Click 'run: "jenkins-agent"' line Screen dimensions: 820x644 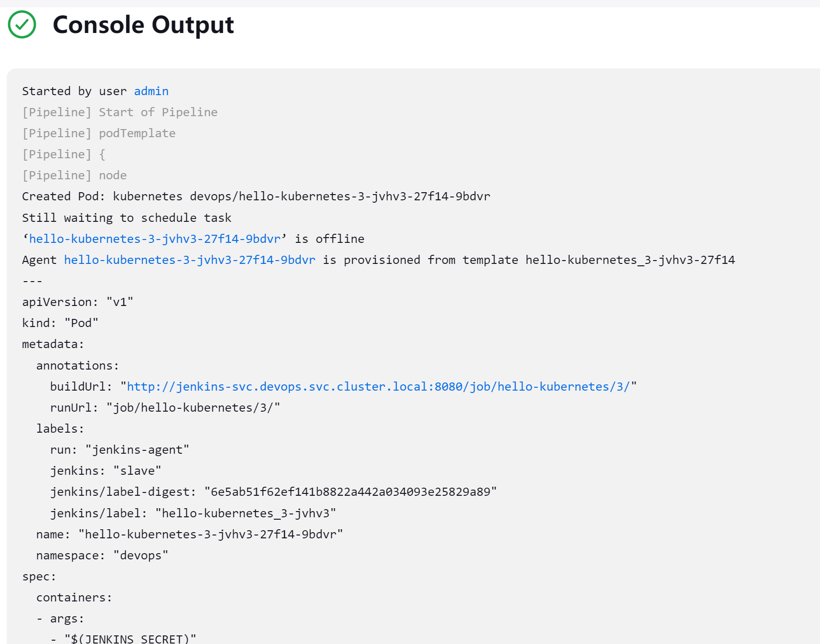(120, 450)
